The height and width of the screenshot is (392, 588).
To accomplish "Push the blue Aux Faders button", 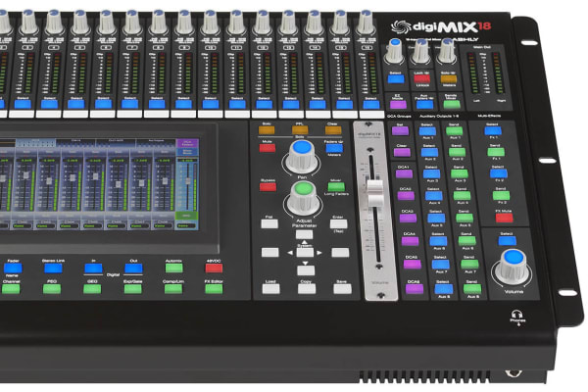I will click(x=425, y=104).
